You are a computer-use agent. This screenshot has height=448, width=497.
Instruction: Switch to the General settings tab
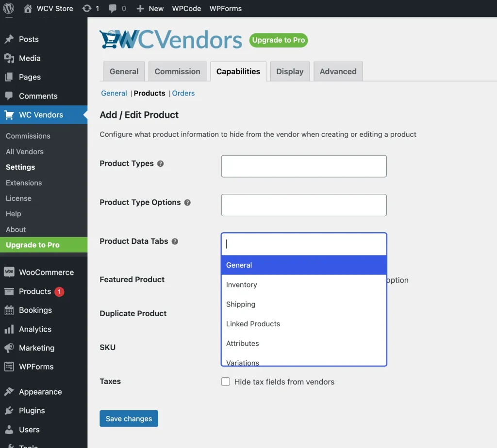124,72
